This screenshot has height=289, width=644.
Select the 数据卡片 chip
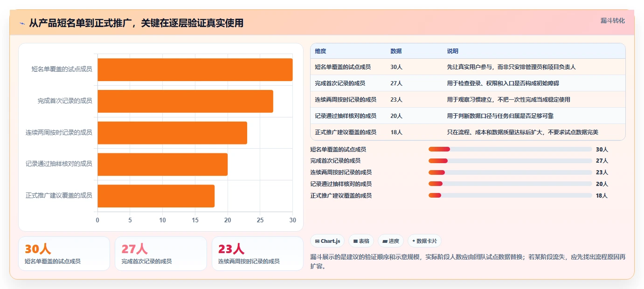424,241
